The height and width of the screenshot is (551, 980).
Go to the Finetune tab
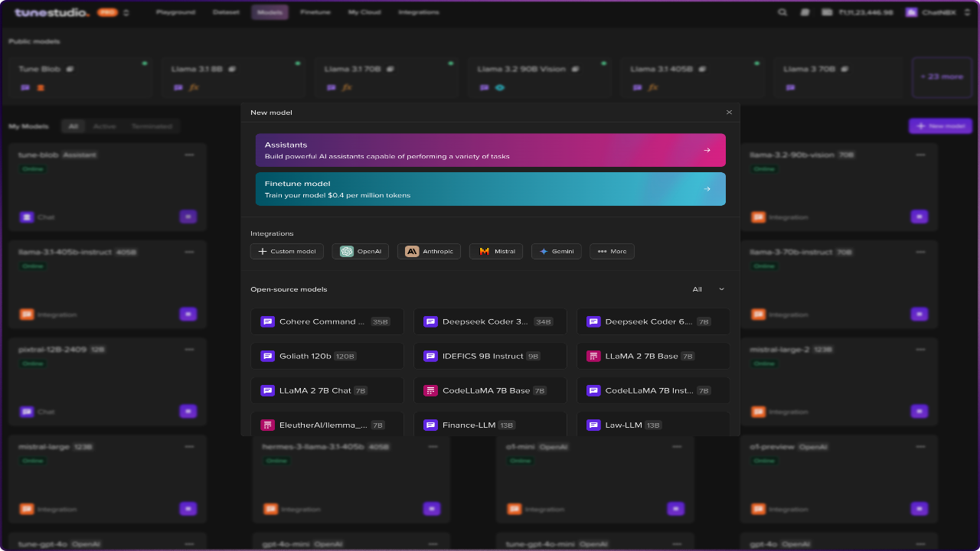[315, 12]
